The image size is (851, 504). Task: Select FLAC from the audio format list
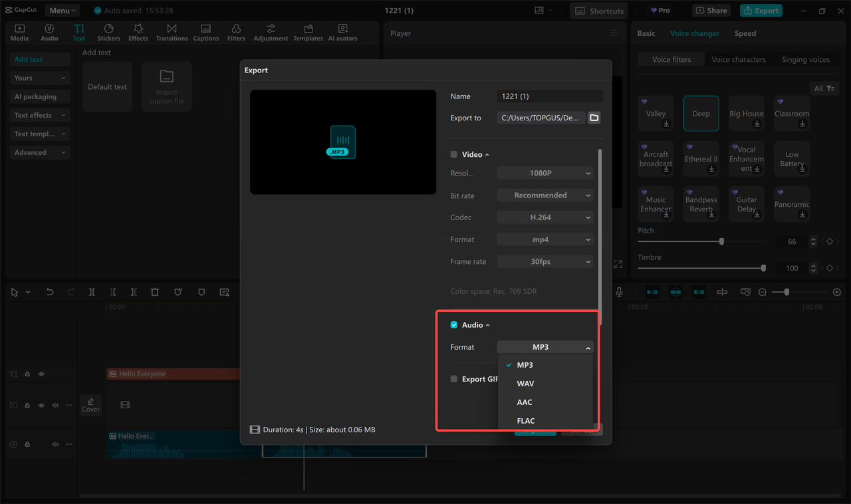(526, 420)
